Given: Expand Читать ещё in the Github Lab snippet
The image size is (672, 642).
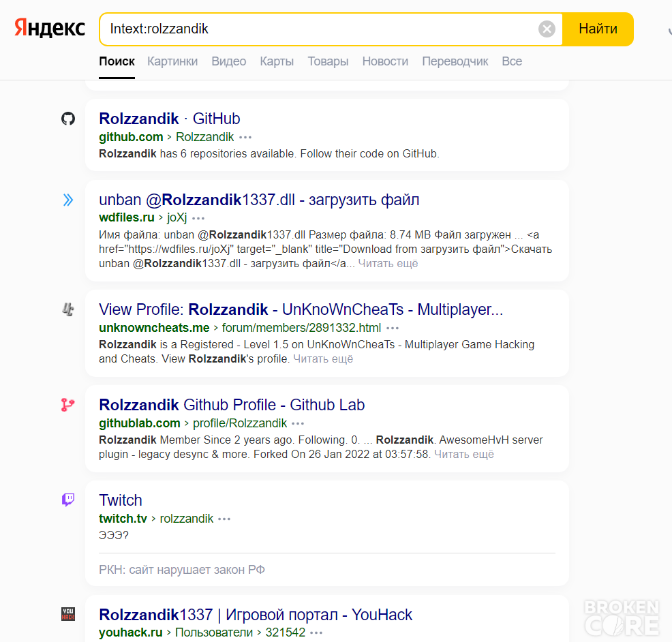Looking at the screenshot, I should pyautogui.click(x=464, y=455).
